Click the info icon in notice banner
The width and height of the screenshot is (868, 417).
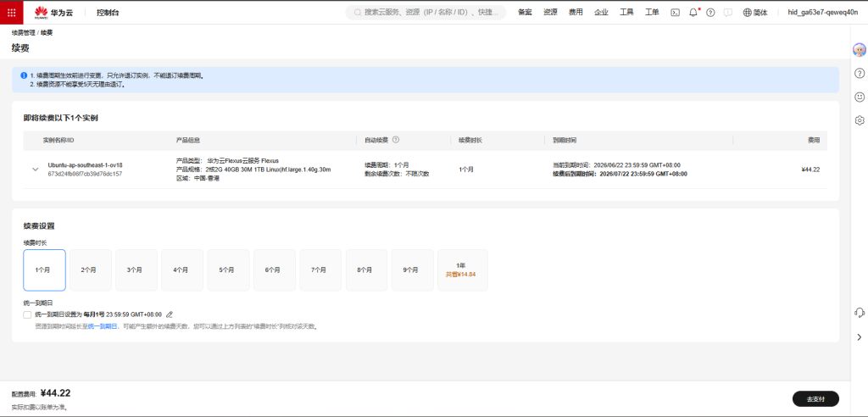[24, 75]
